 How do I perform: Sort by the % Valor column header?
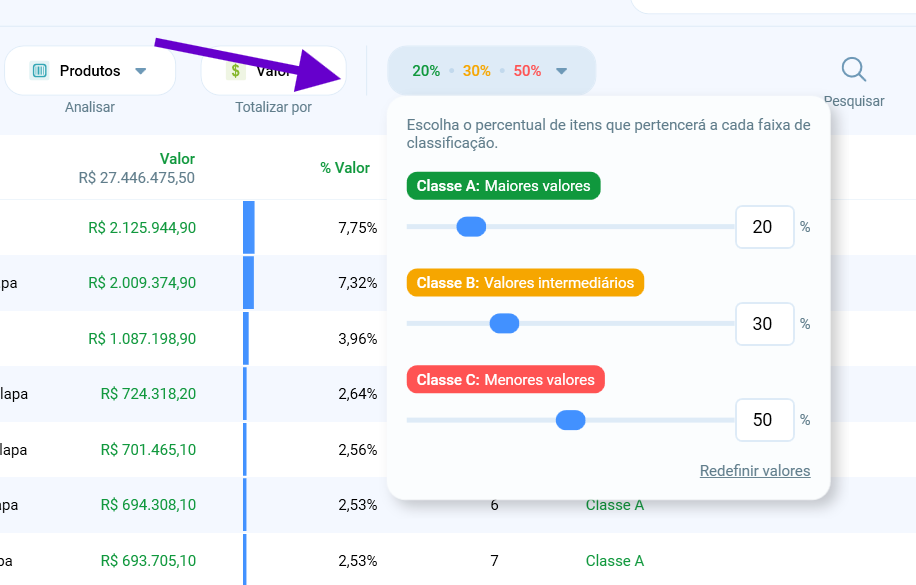[x=345, y=168]
